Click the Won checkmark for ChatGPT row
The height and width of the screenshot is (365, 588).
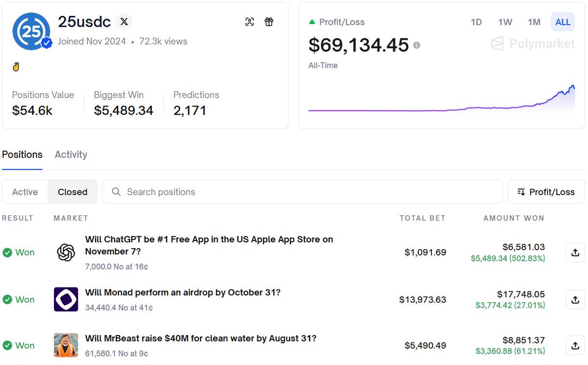[x=7, y=253]
